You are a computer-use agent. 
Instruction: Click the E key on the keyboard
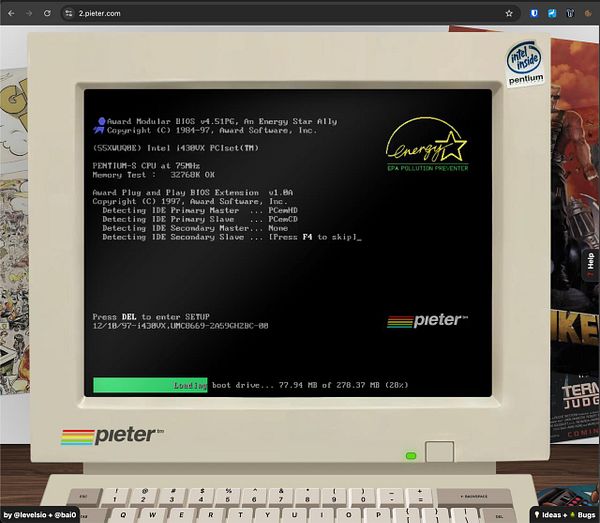coord(181,515)
